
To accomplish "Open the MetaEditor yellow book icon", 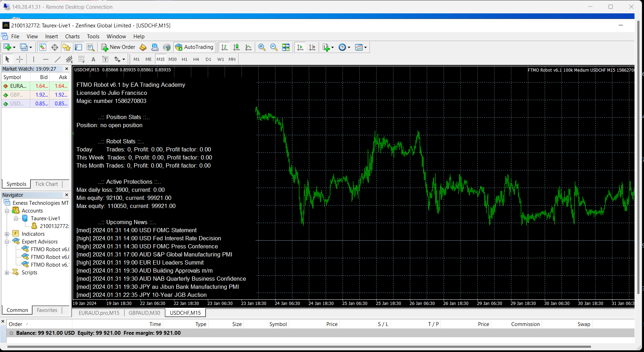I will (143, 47).
